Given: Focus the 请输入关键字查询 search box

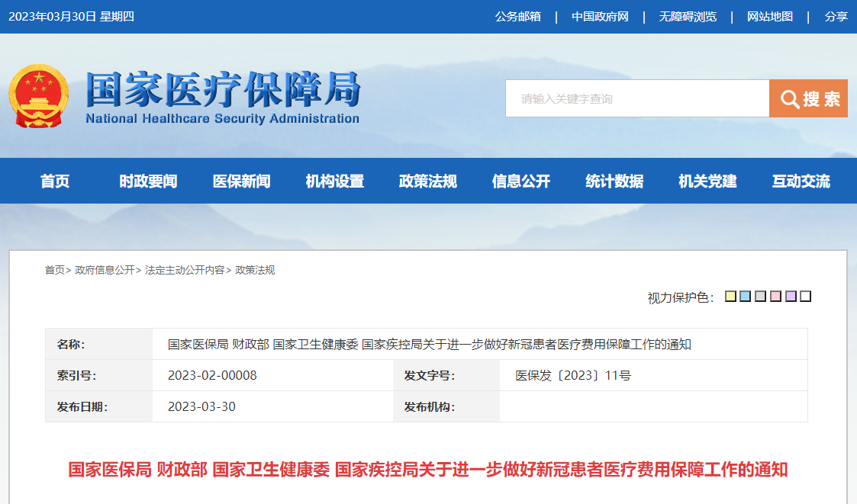Looking at the screenshot, I should [x=637, y=98].
